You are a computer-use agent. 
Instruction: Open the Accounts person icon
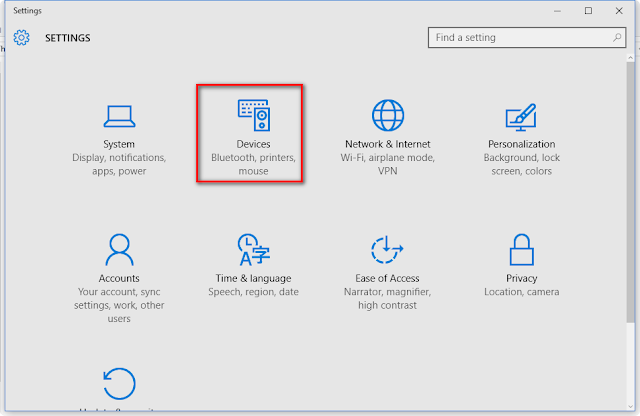click(x=119, y=249)
